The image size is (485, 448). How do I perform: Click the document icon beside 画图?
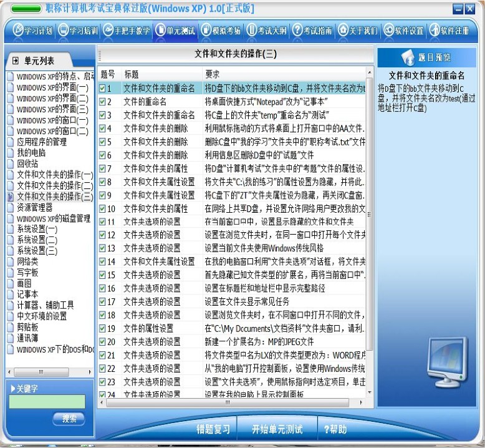point(11,283)
